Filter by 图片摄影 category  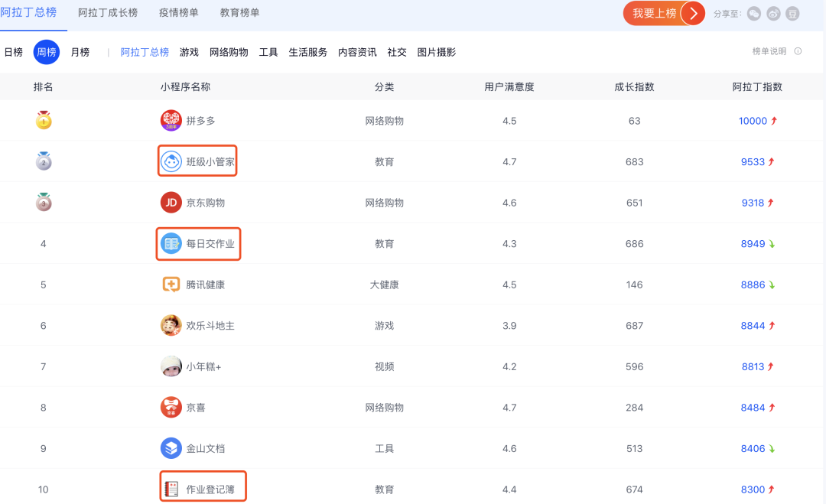click(437, 52)
